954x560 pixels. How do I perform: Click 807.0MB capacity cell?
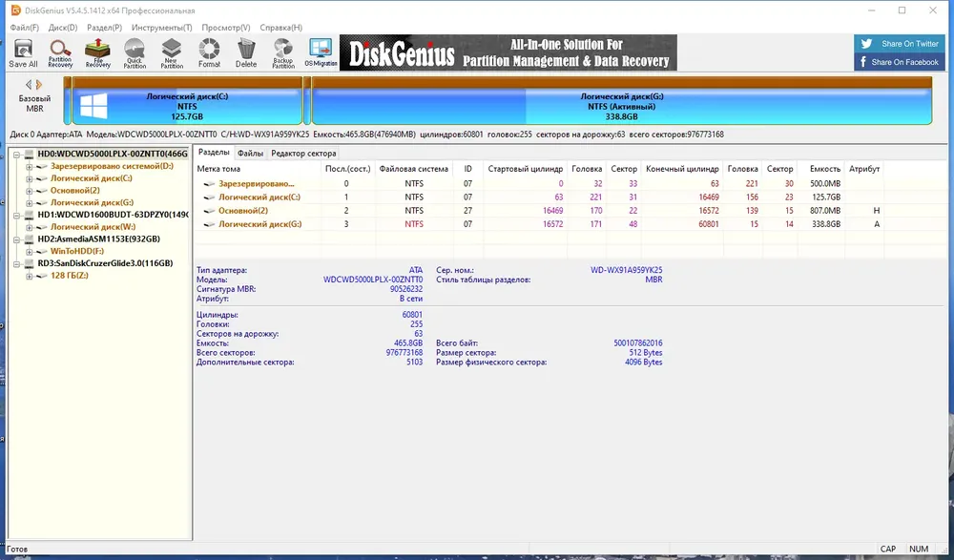tap(825, 211)
